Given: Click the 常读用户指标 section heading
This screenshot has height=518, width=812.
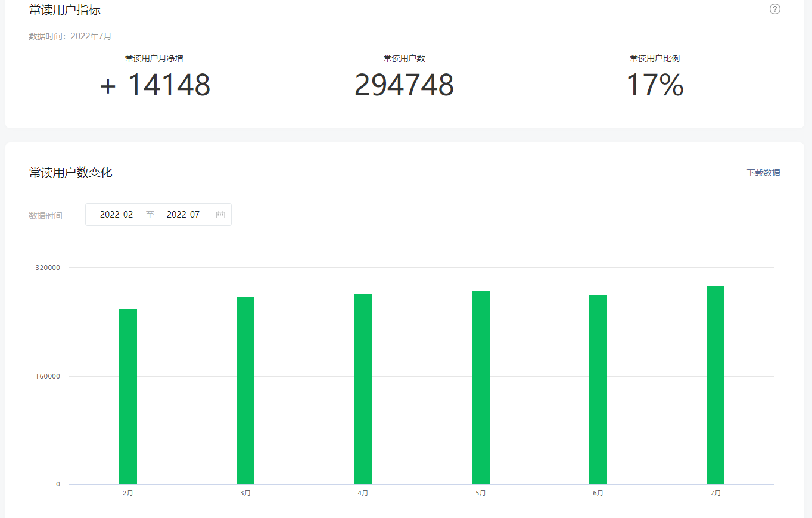Looking at the screenshot, I should coord(65,10).
